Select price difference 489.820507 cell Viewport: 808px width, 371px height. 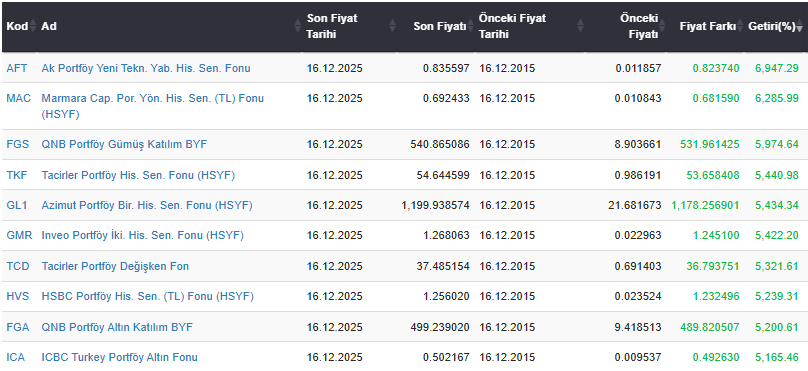pos(710,327)
